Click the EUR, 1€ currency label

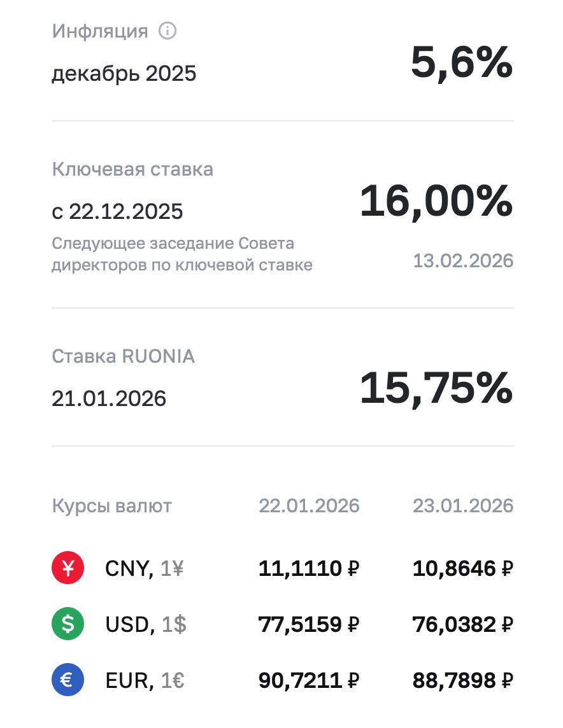pos(145,680)
